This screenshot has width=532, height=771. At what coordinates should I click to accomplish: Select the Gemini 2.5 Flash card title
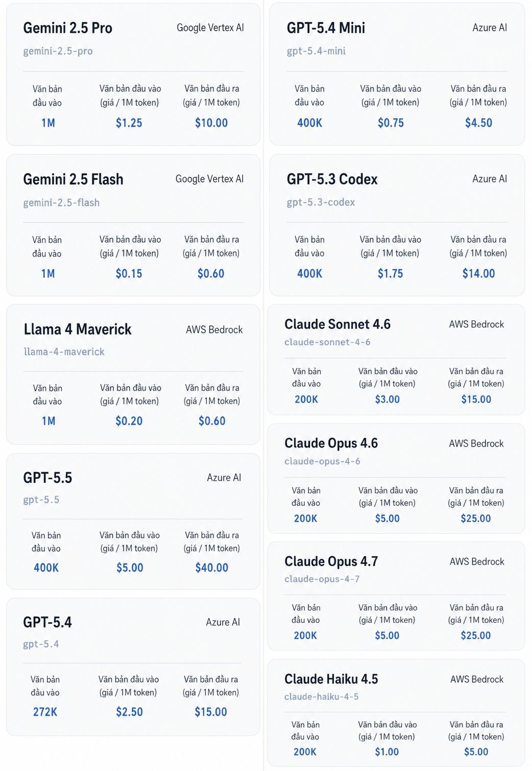click(73, 179)
